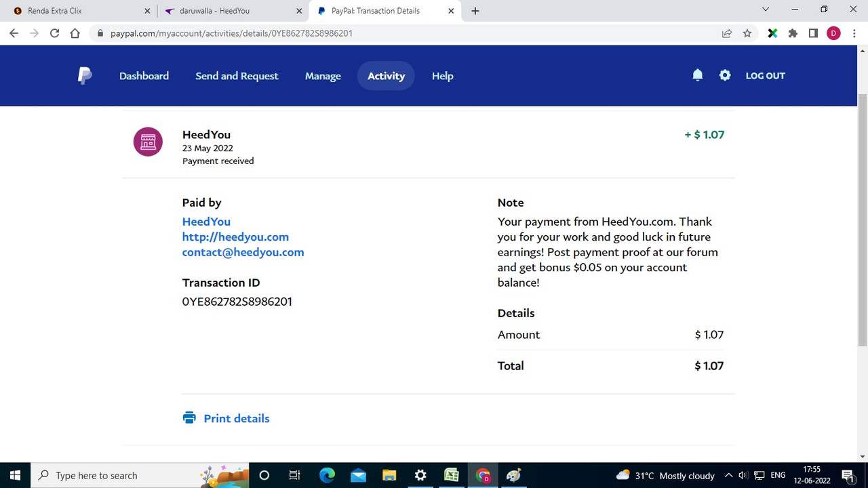Open the tab search chevron
The height and width of the screenshot is (488, 868).
(766, 9)
